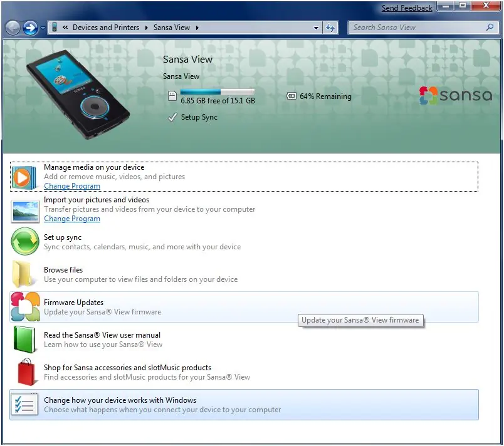The image size is (504, 446).
Task: Click Change Program under Import pictures
Action: coord(72,219)
